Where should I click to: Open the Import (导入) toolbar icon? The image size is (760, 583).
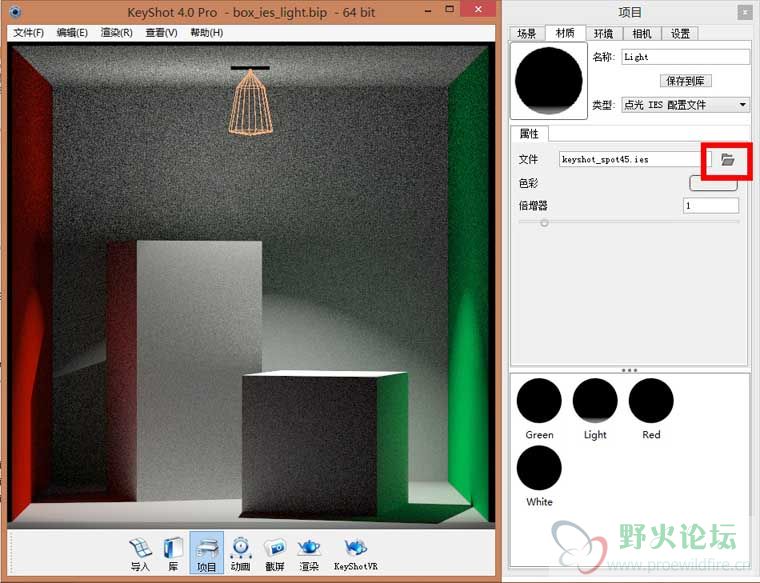click(141, 553)
